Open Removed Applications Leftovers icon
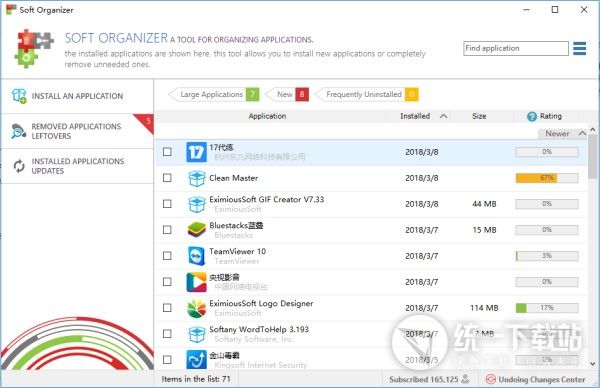This screenshot has height=388, width=600. pyautogui.click(x=18, y=131)
